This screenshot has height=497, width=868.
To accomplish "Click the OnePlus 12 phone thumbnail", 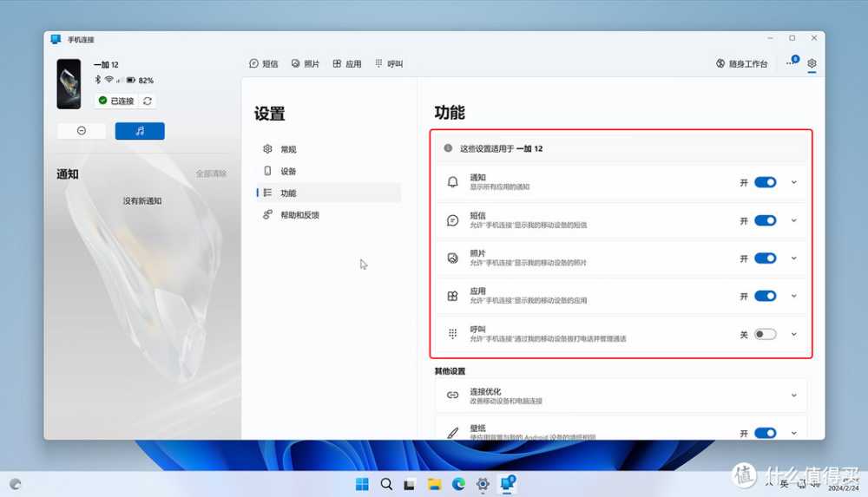I will tap(69, 83).
